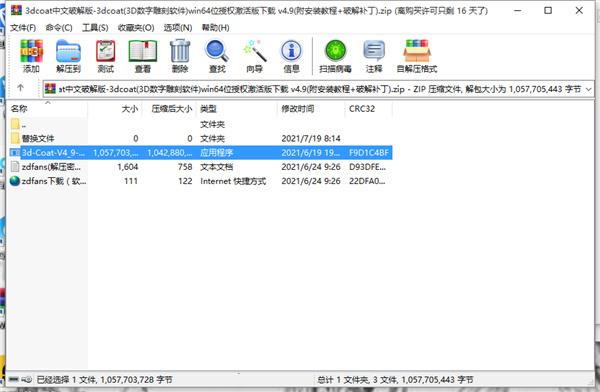Select the zdfans下载 shortcut file name

(x=54, y=181)
